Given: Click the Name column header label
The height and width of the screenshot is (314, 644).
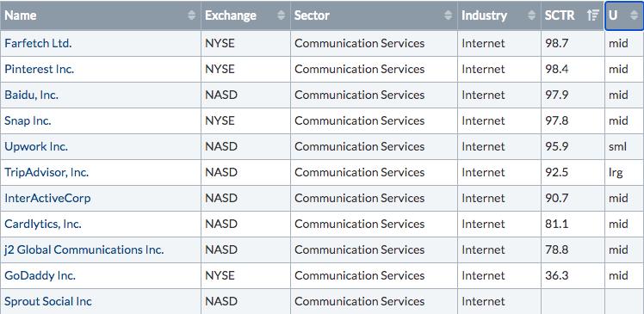Looking at the screenshot, I should (x=21, y=15).
